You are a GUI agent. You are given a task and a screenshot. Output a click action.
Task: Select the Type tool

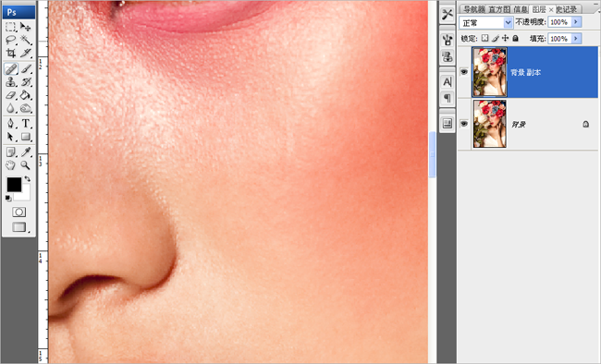click(x=26, y=124)
